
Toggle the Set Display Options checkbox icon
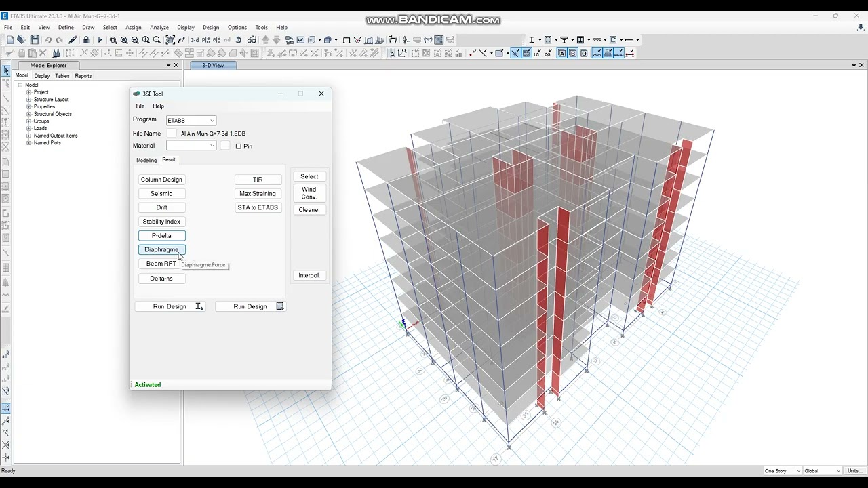coord(300,40)
